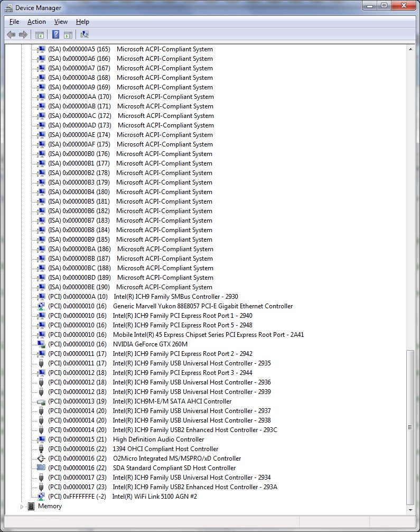420x532 pixels.
Task: Click the icon of ISA 0x000000A5 (165)
Action: (x=41, y=49)
